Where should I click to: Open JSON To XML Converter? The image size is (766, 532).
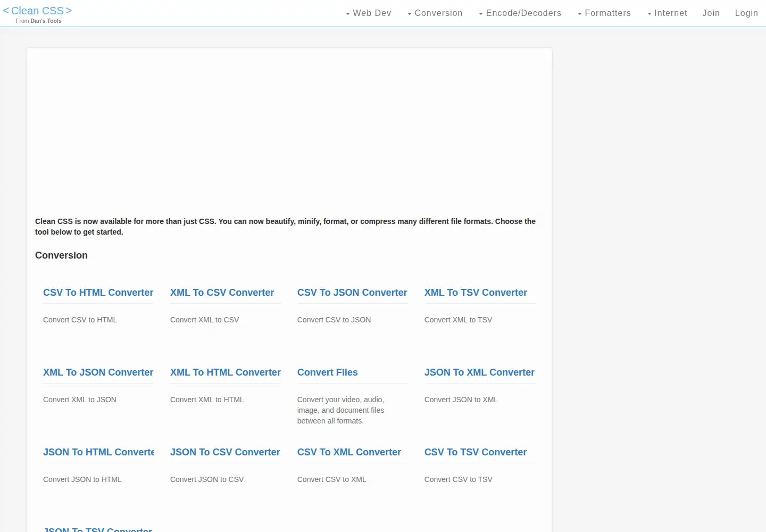click(479, 372)
